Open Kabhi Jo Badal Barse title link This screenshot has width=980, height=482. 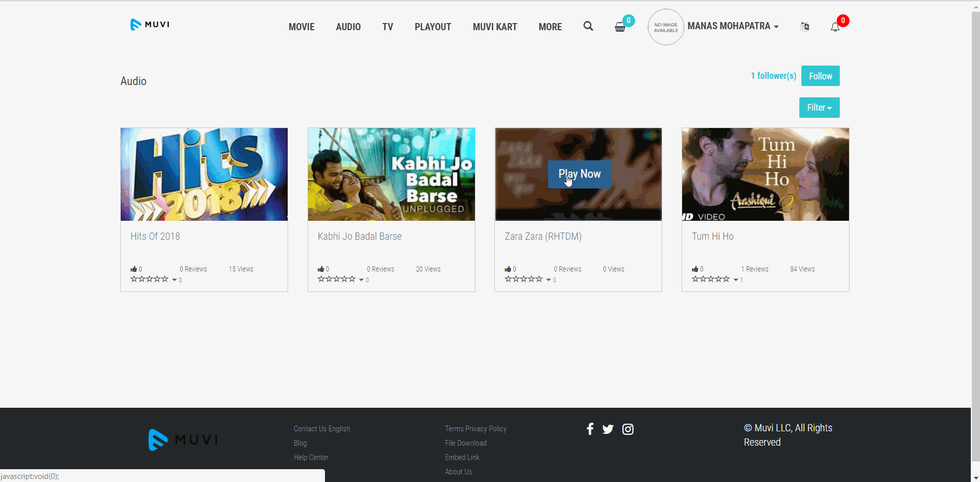tap(359, 236)
